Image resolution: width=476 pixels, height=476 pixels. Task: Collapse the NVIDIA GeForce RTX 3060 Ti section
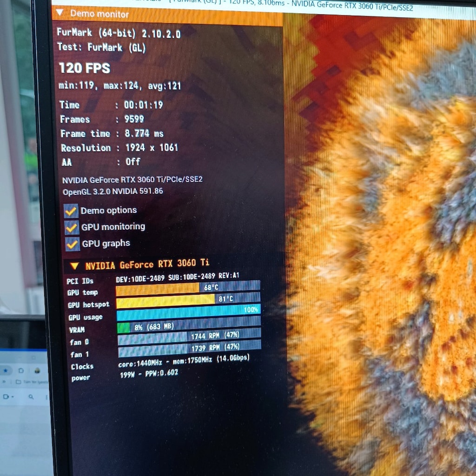(74, 266)
